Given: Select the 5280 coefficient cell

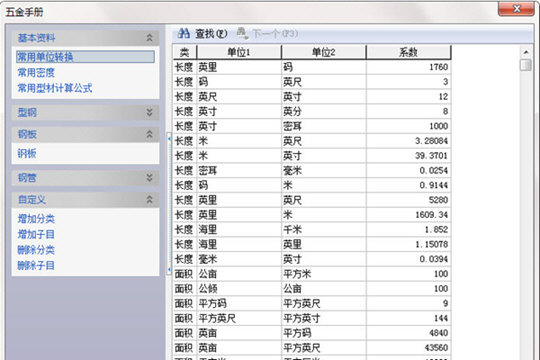Looking at the screenshot, I should (409, 200).
